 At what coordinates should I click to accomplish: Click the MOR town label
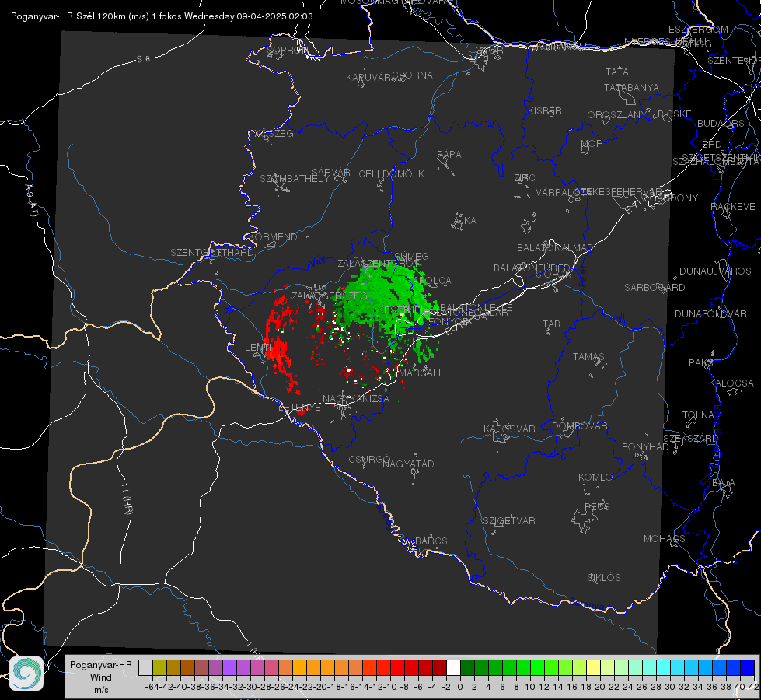(592, 144)
